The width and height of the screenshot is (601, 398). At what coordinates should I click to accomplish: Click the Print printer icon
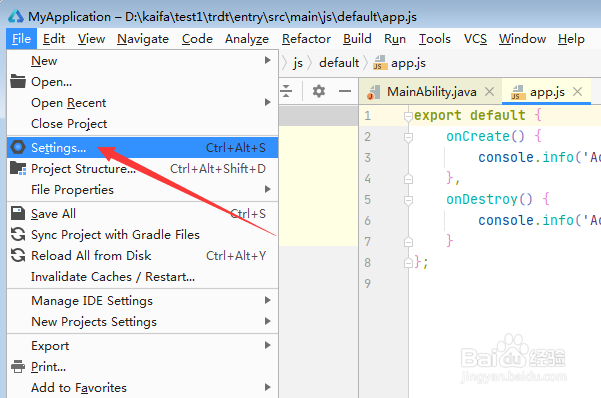(x=18, y=367)
